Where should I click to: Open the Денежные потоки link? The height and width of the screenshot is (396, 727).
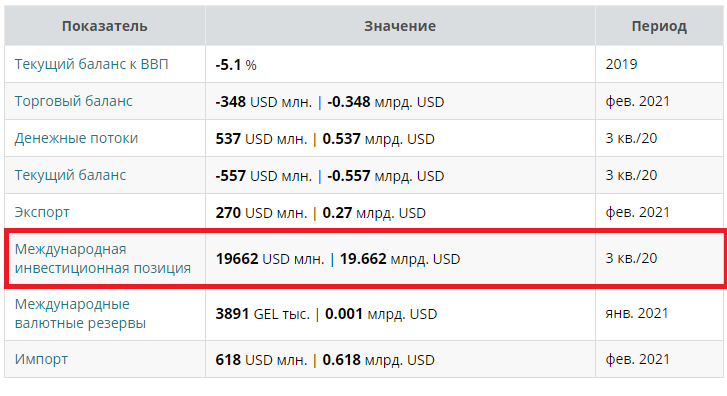(76, 138)
